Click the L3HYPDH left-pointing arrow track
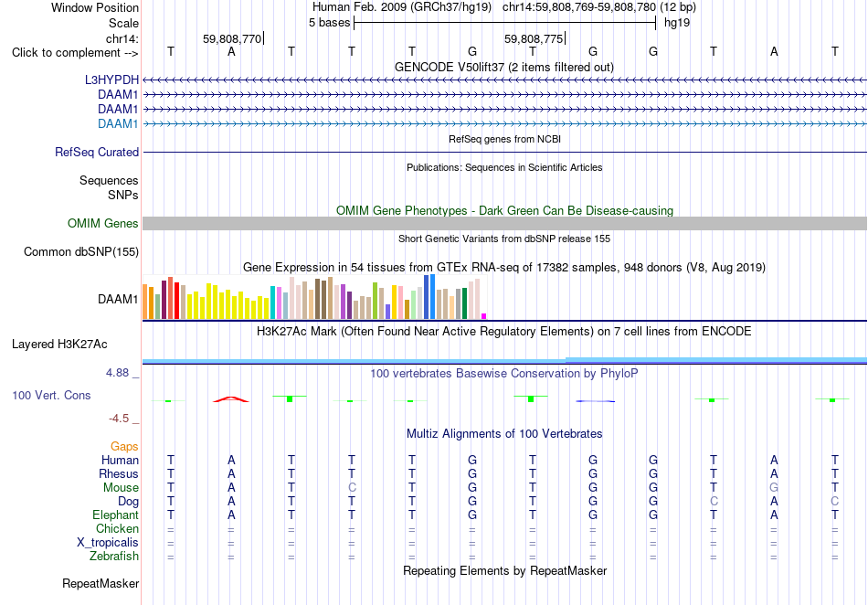The image size is (868, 605). click(504, 80)
